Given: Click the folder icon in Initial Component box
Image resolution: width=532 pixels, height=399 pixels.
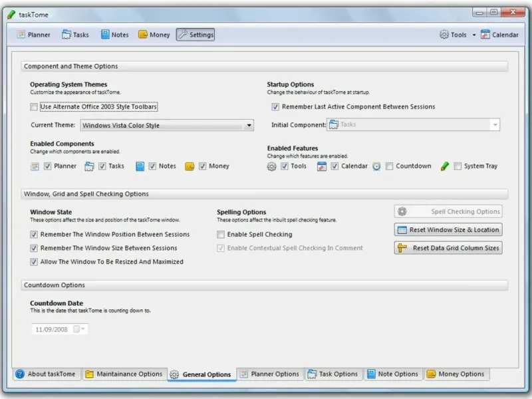Looking at the screenshot, I should pyautogui.click(x=334, y=124).
